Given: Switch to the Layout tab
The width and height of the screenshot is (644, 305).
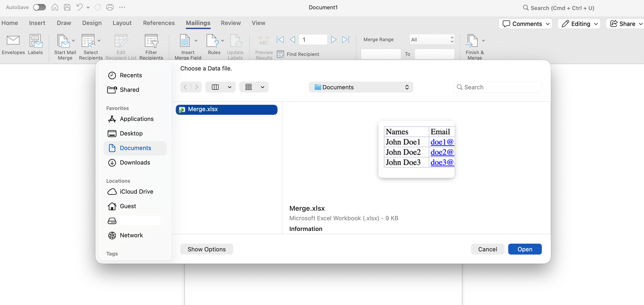Looking at the screenshot, I should click(x=122, y=23).
